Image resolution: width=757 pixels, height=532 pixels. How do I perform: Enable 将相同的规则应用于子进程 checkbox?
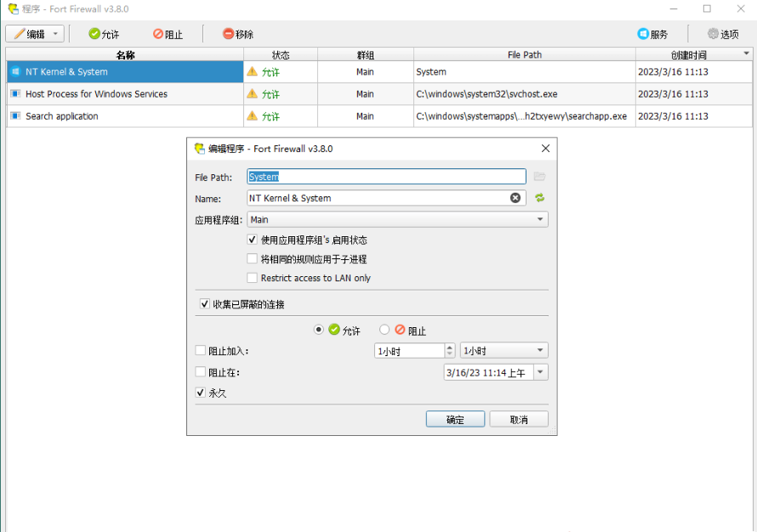[252, 258]
